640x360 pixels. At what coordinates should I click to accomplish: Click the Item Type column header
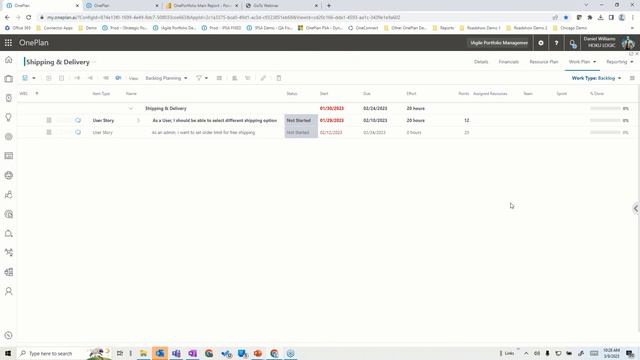tap(101, 94)
